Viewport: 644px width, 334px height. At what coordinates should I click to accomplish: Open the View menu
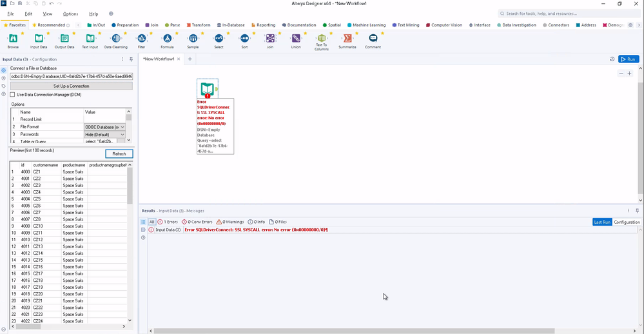click(x=48, y=14)
